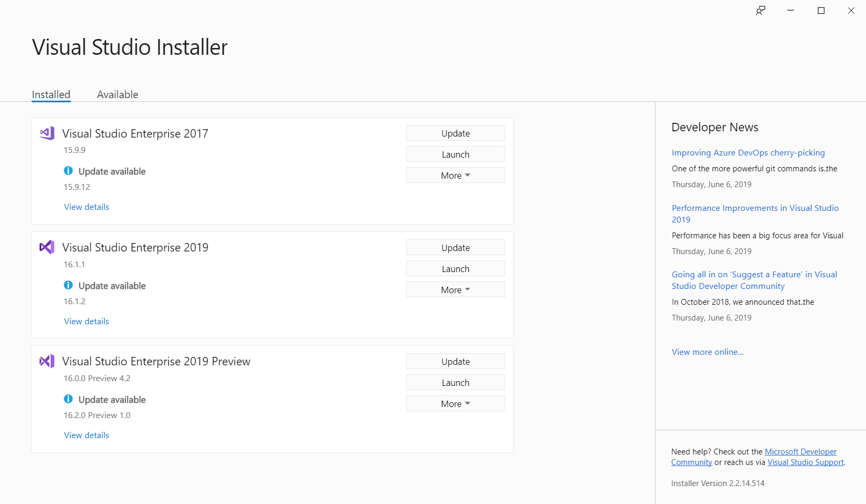Close the Visual Studio Installer window
The height and width of the screenshot is (504, 866).
pos(851,11)
